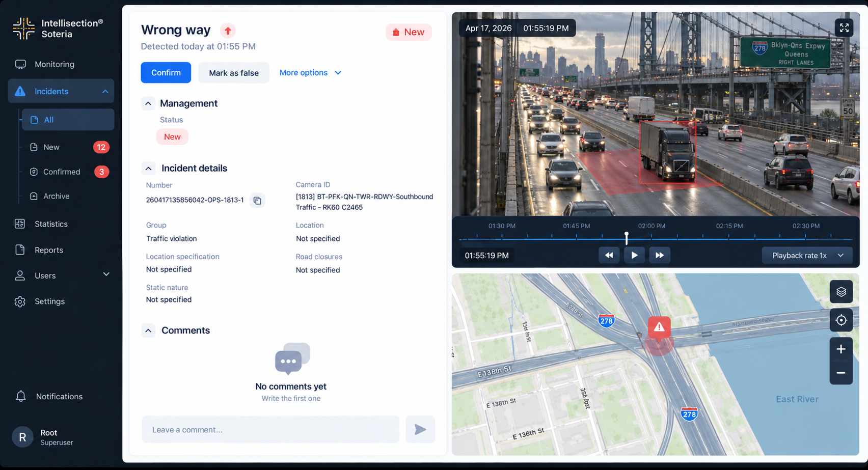Zoom out on the map
Screen dimensions: 868x470
pyautogui.click(x=841, y=373)
